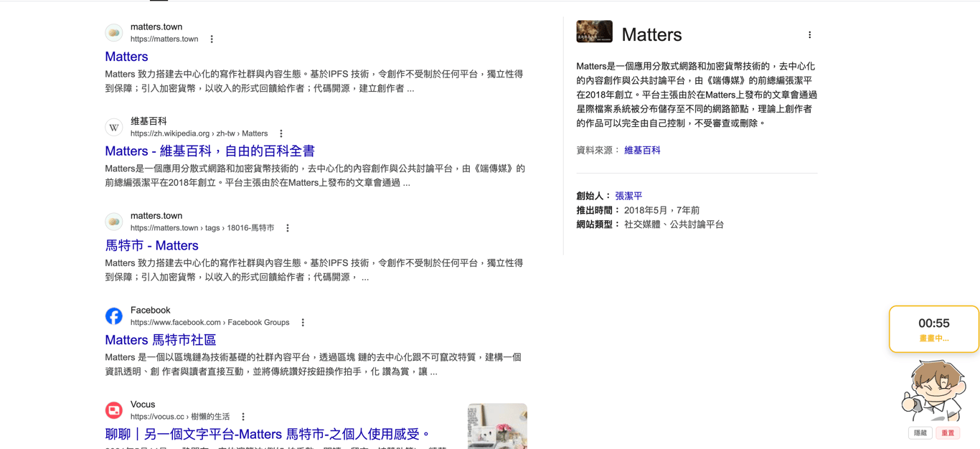Click the 網站類型 社交媒體 row

pos(650,225)
